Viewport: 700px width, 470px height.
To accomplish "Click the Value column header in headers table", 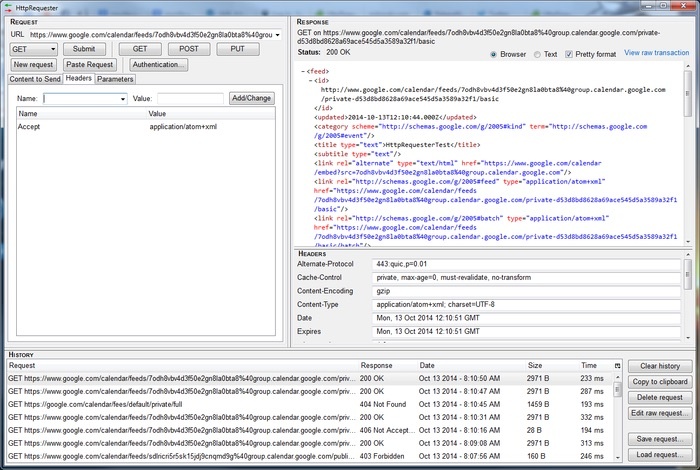I will pos(211,114).
